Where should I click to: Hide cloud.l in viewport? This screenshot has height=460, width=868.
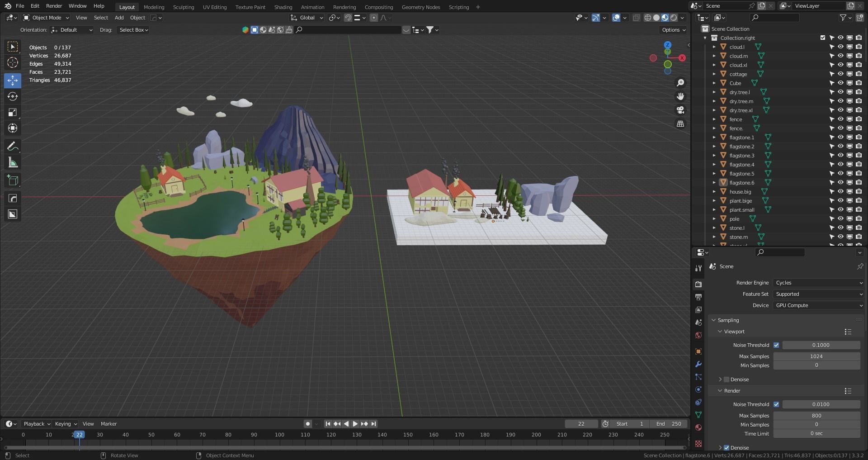click(x=840, y=47)
